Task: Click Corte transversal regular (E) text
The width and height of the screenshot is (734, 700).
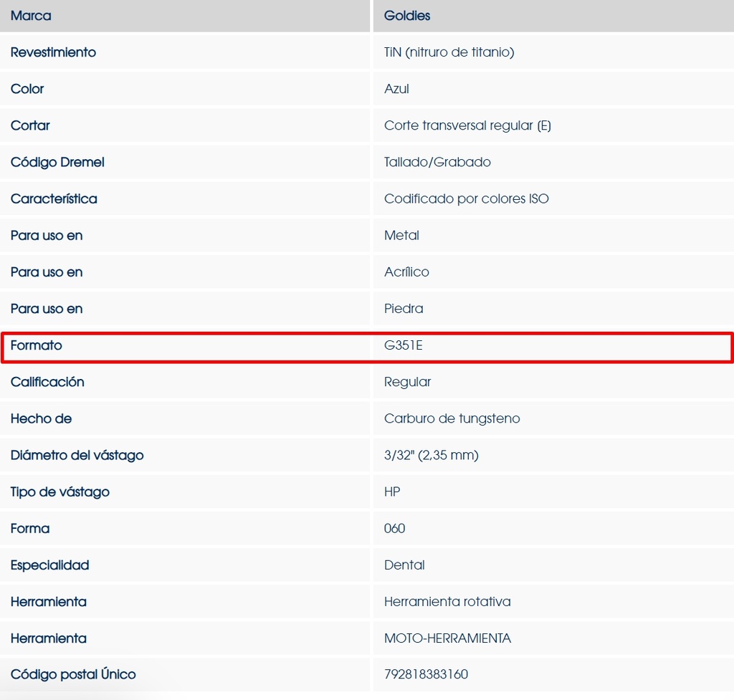Action: coord(467,125)
